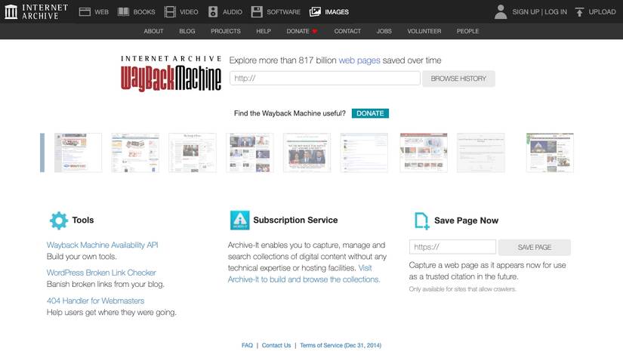
Task: Open the last thumbnail with capitol building
Action: 550,153
